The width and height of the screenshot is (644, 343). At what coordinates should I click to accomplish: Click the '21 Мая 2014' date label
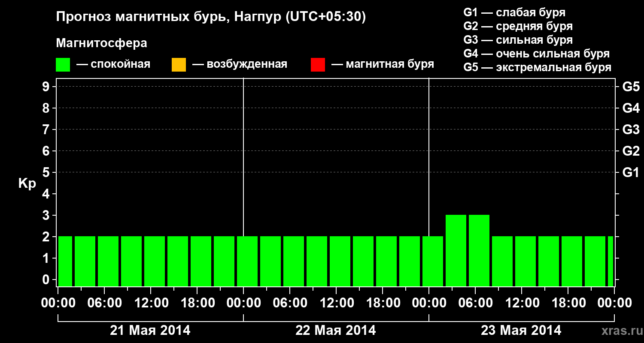(150, 331)
